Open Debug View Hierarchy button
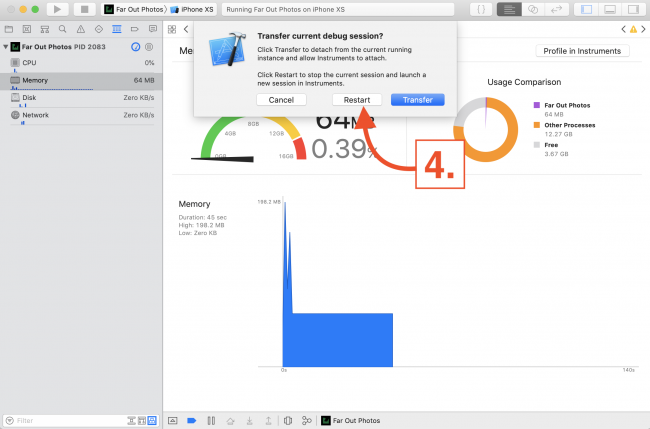650x429 pixels. click(288, 420)
